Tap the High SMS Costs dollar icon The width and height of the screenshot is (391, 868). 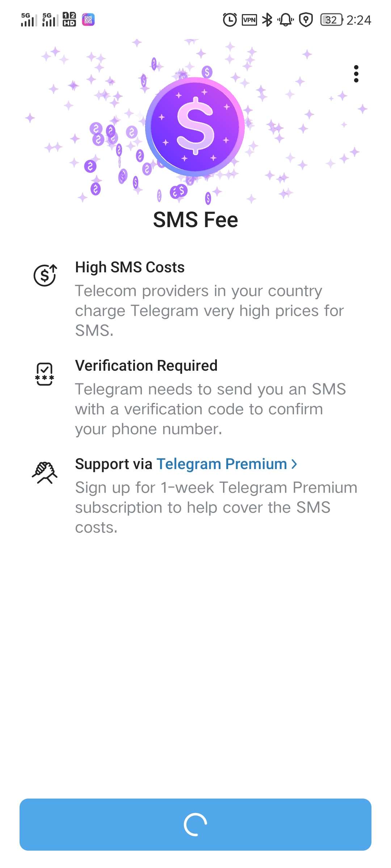(45, 275)
